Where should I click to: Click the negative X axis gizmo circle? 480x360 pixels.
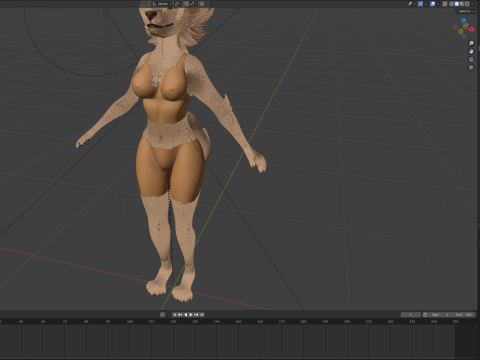[455, 27]
